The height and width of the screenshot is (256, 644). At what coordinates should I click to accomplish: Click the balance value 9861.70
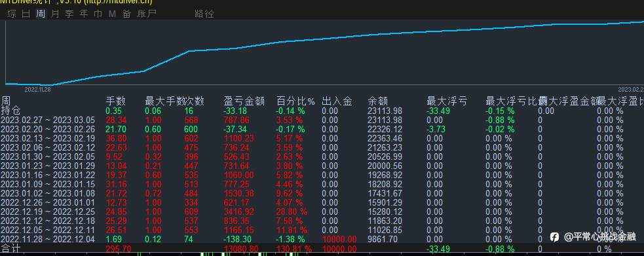click(383, 239)
